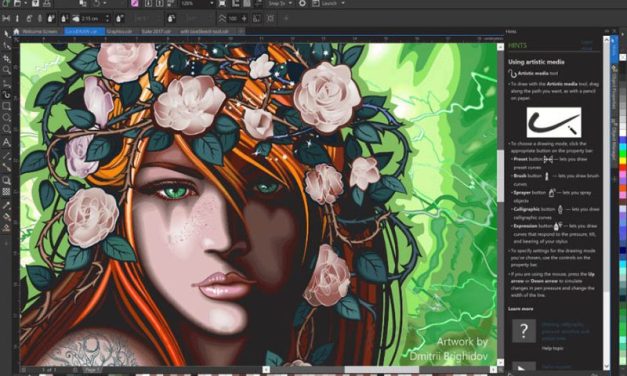Open the Options gear icon

(302, 3)
